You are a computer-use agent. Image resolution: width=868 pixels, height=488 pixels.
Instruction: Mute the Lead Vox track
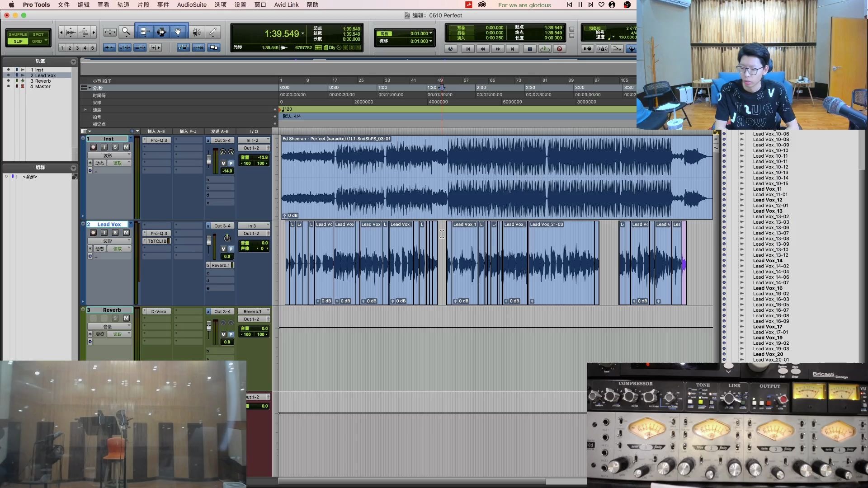tap(126, 232)
